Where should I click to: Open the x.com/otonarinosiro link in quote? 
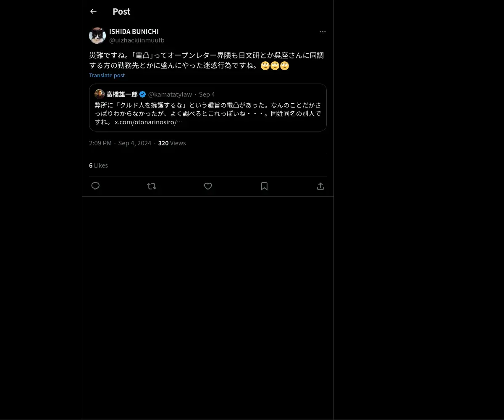(x=149, y=122)
